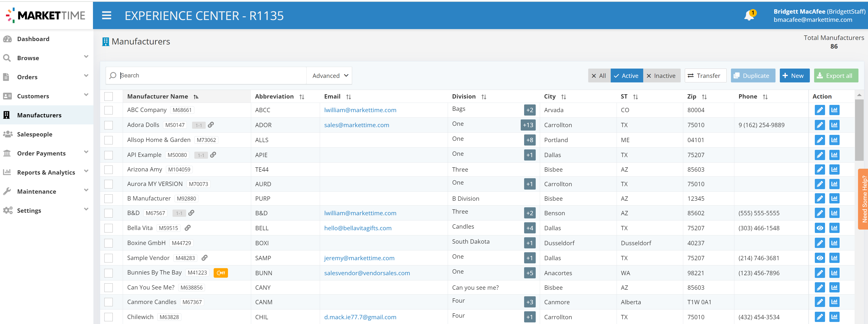Viewport: 868px width, 324px height.
Task: Filter the list to Inactive manufacturers
Action: click(661, 76)
